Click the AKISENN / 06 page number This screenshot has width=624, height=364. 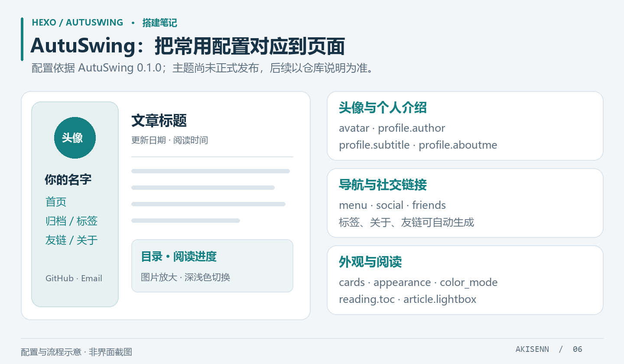[549, 349]
